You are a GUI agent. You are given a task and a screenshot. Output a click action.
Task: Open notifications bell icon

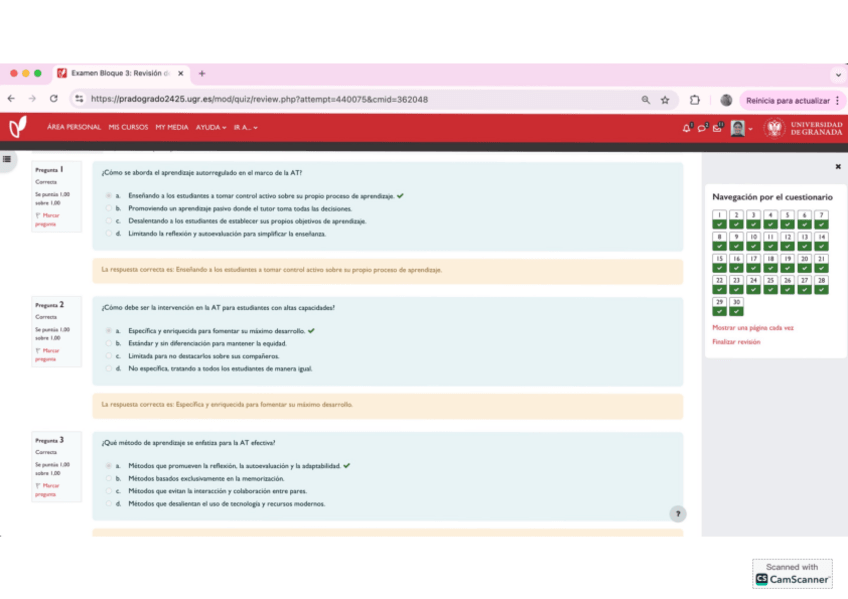click(x=686, y=128)
